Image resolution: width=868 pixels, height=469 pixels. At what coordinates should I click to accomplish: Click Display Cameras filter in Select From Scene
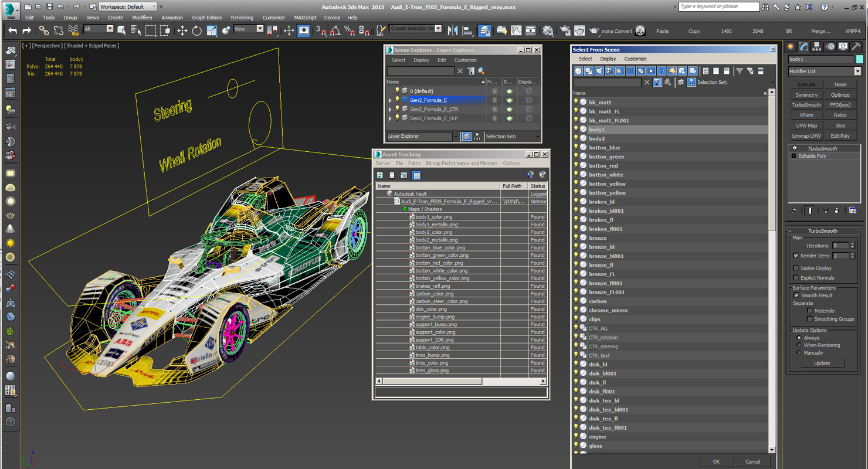click(x=609, y=71)
